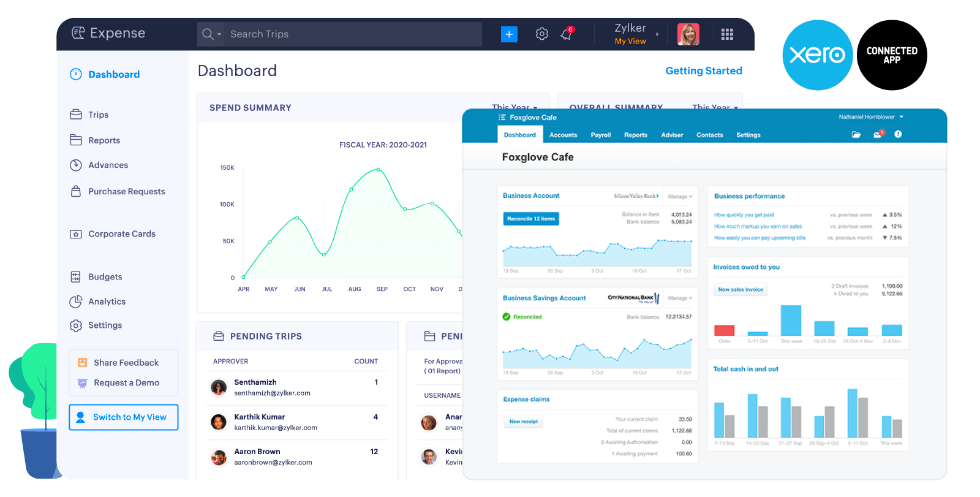Screen dimensions: 980x497
Task: Click the Pending Trips header icon
Action: tap(219, 336)
